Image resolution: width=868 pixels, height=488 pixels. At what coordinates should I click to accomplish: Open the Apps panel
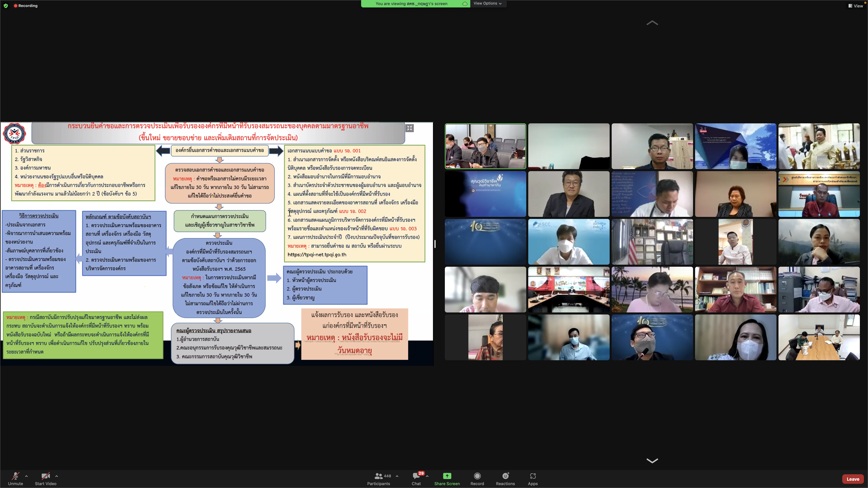pos(533,479)
